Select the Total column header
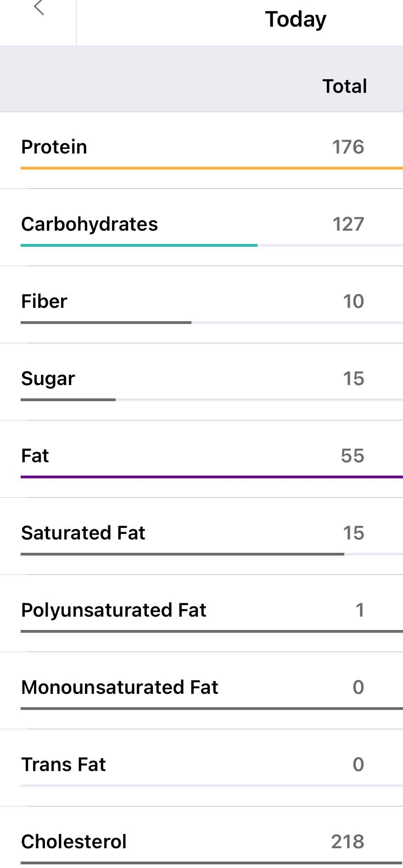 (344, 86)
